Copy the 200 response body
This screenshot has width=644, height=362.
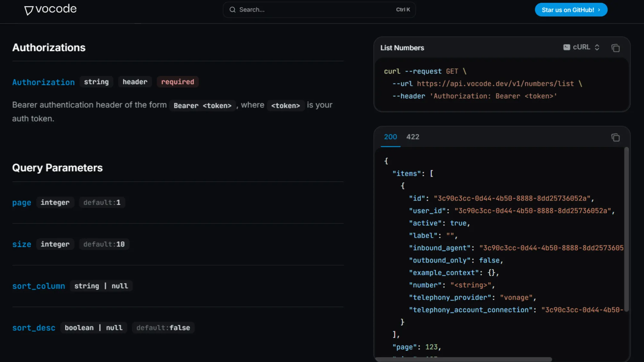tap(615, 137)
